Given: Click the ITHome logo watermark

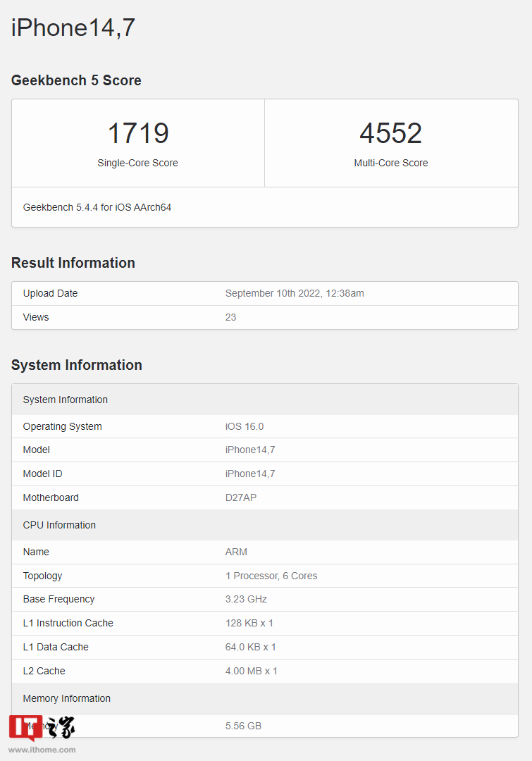Looking at the screenshot, I should [x=42, y=728].
